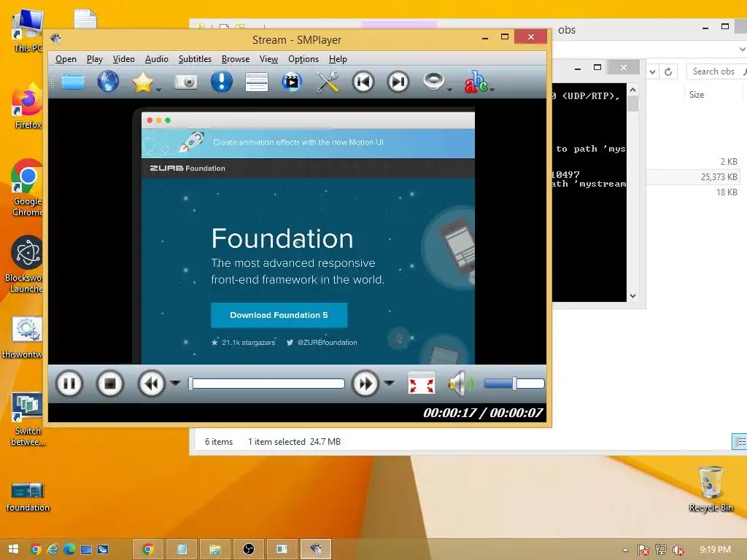This screenshot has height=560, width=747.
Task: Expand the rewind options dropdown arrow
Action: (x=175, y=383)
